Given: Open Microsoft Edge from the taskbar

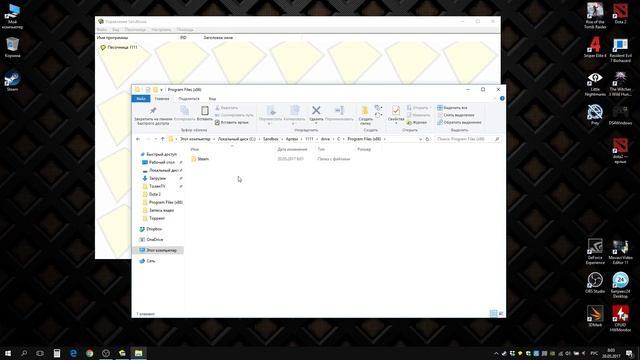Looking at the screenshot, I should click(73, 353).
